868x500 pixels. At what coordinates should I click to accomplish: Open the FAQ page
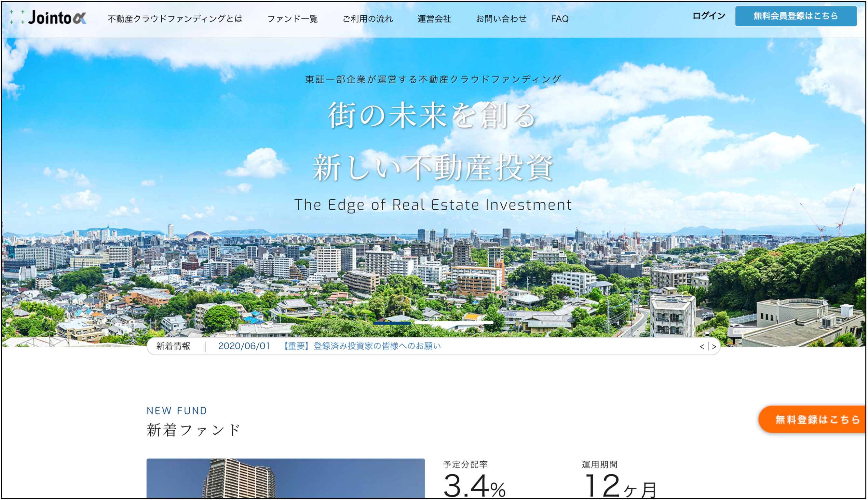click(x=560, y=19)
